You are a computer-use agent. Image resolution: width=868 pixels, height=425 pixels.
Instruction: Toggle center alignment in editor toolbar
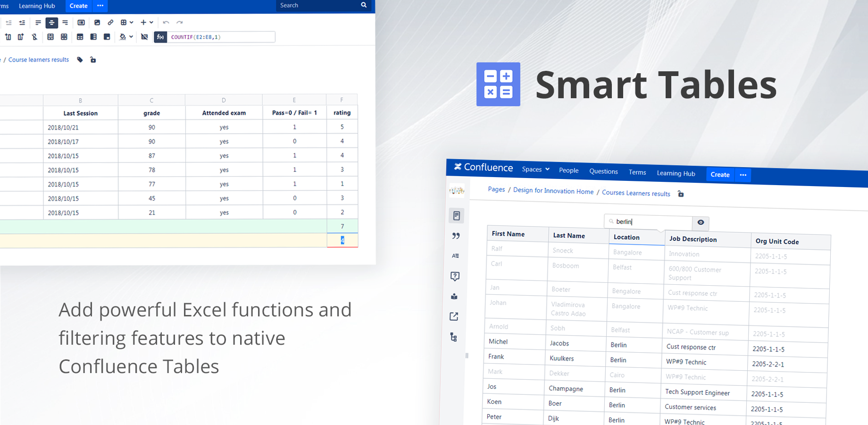click(52, 23)
